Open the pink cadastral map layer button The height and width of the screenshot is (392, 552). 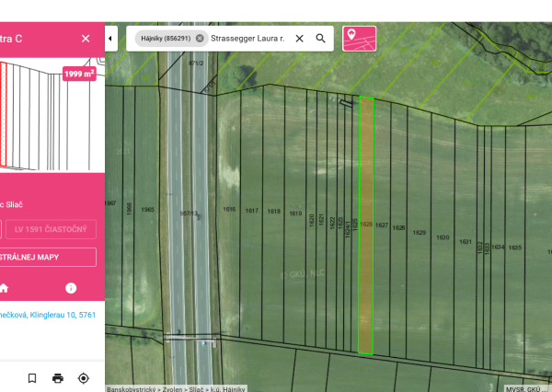pyautogui.click(x=359, y=39)
